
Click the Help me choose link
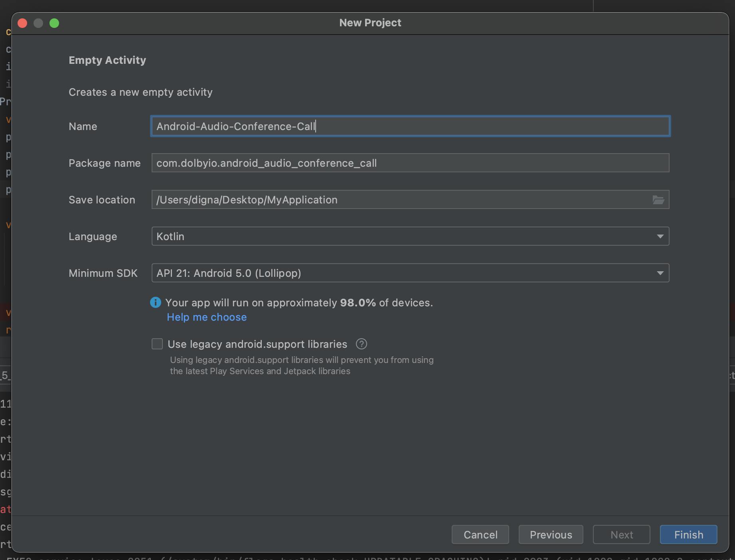click(206, 317)
